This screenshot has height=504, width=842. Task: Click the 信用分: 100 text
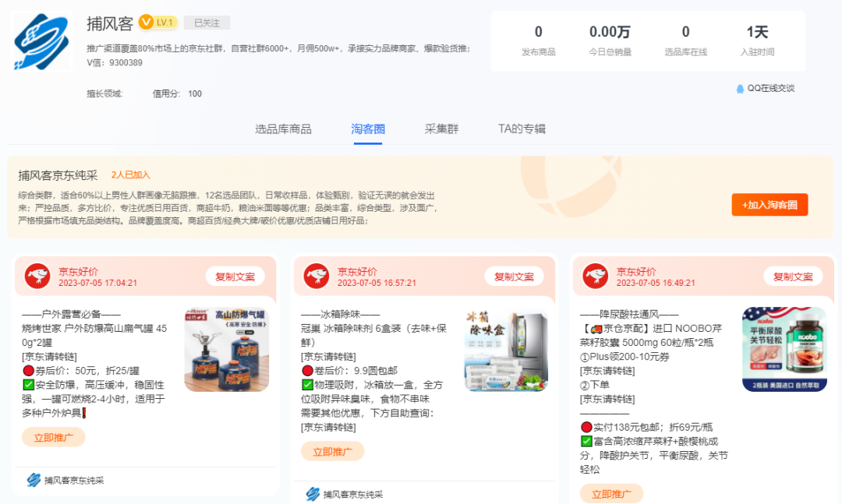point(177,94)
